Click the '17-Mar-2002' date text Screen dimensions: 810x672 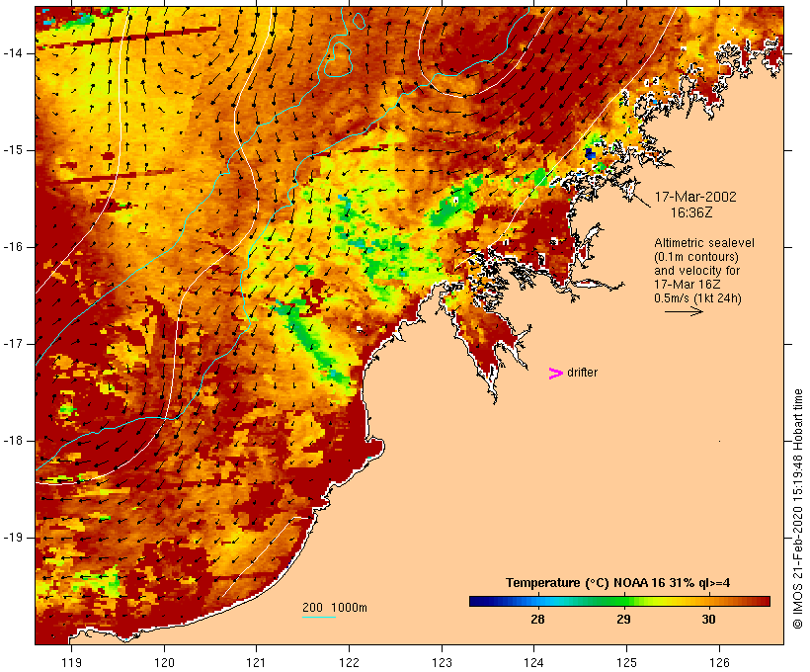click(695, 197)
